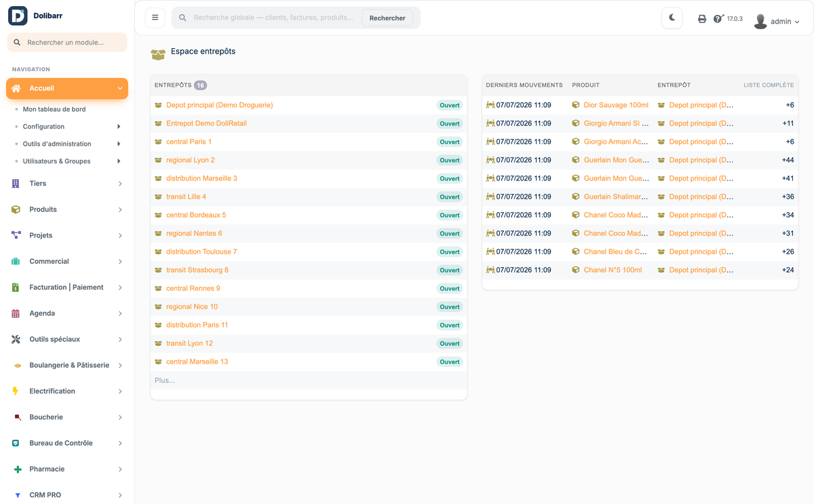
Task: Click the Tiers building icon
Action: (16, 184)
